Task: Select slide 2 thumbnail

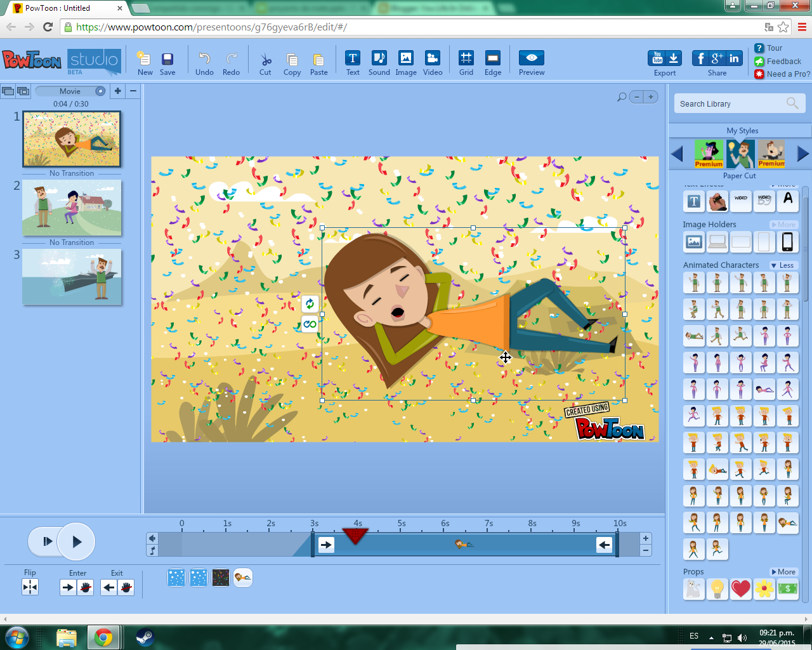Action: [72, 208]
